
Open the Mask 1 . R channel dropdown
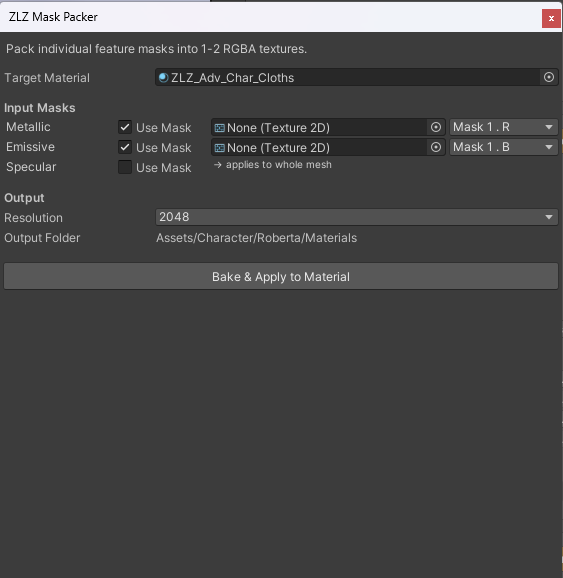[x=503, y=127]
